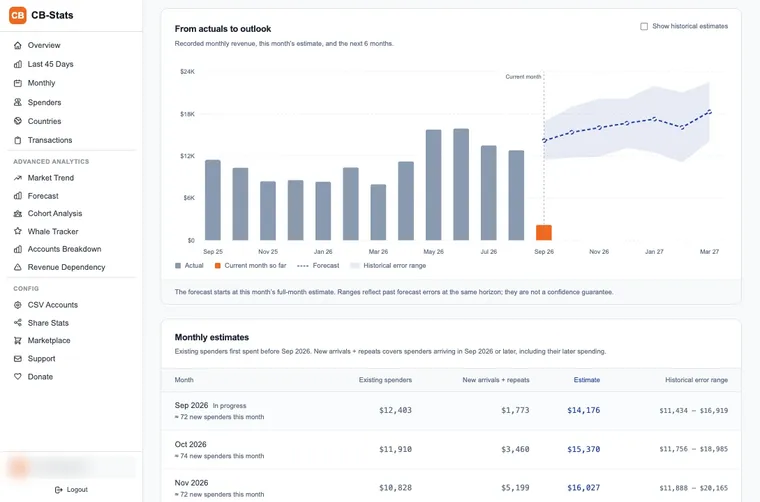Click the Countries globe icon
Screen dimensions: 760x502
[18, 121]
